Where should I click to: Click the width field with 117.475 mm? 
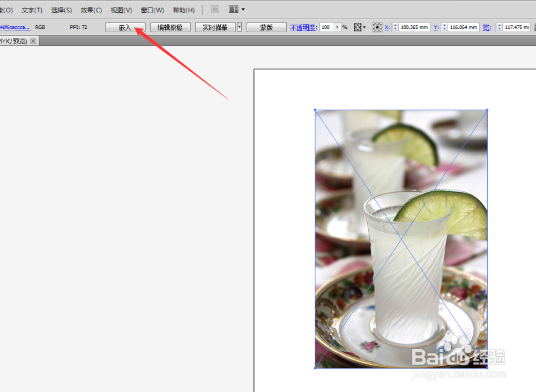[517, 27]
